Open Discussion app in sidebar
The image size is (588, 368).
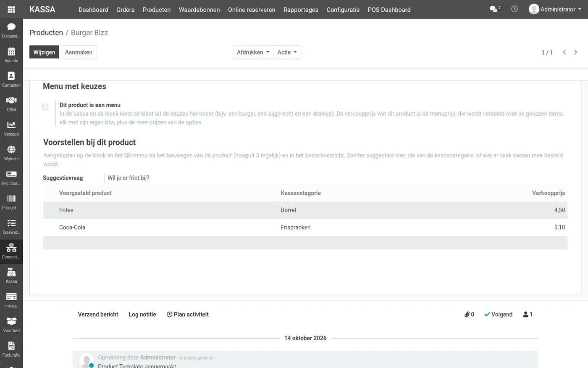11,30
